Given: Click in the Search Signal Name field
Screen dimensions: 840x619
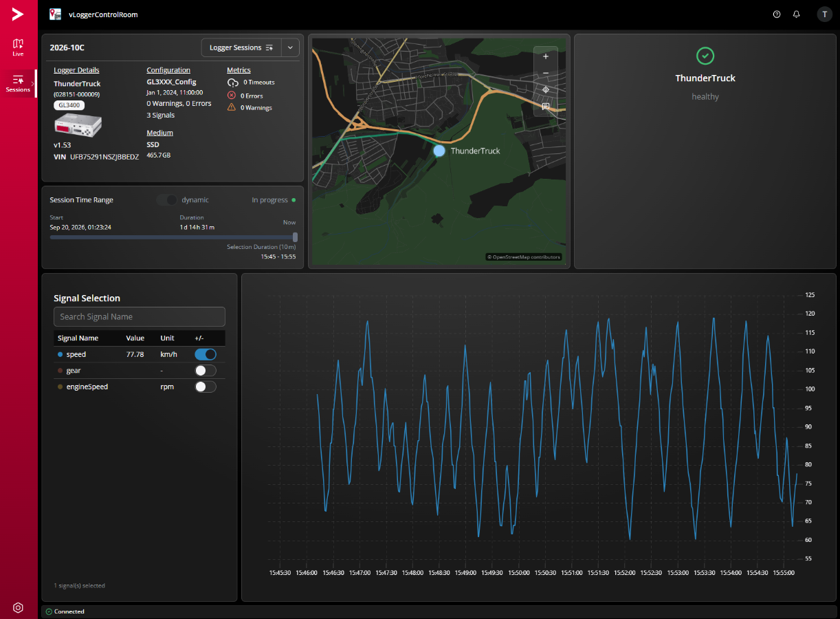Looking at the screenshot, I should [140, 316].
